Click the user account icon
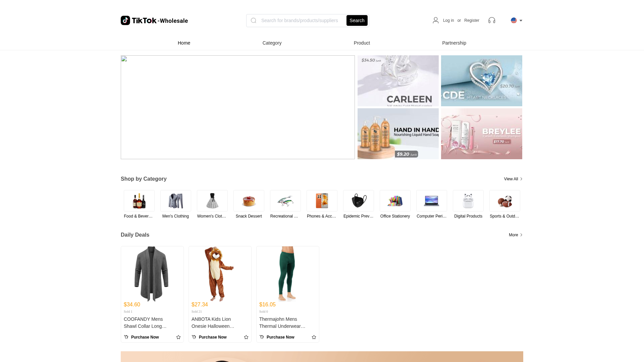This screenshot has width=644, height=362. click(x=435, y=20)
